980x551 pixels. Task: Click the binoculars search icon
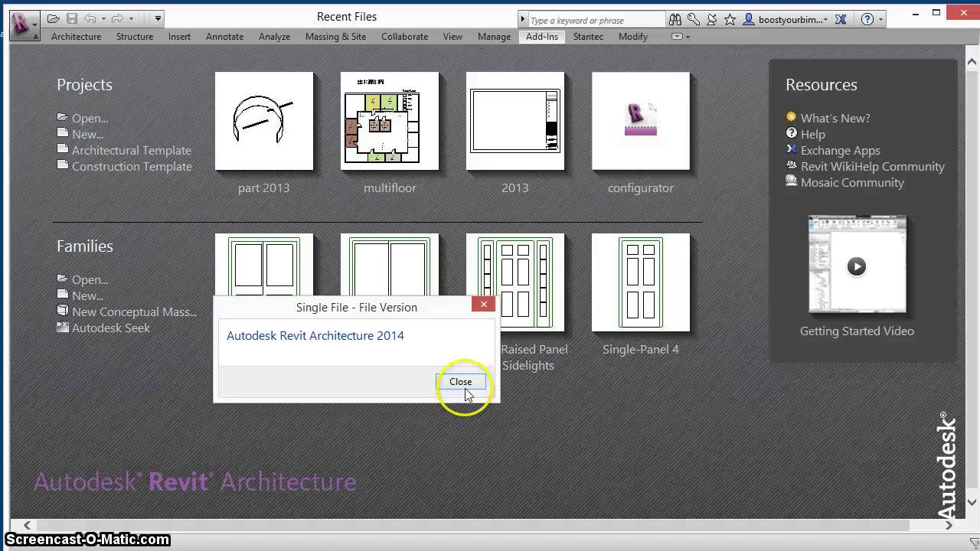[675, 19]
